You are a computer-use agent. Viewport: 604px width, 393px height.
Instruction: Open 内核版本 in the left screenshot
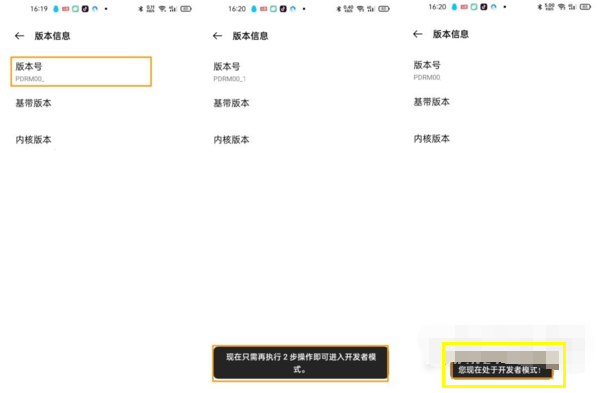click(34, 139)
